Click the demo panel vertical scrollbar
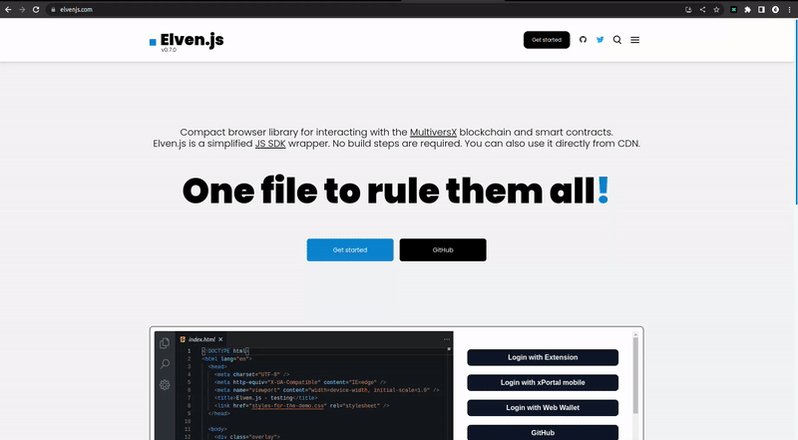 pyautogui.click(x=635, y=375)
